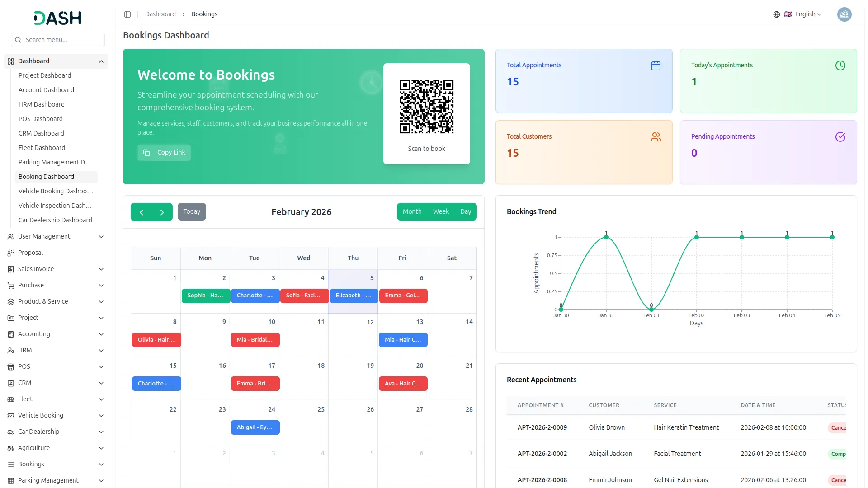
Task: Toggle the sidebar collapse icon
Action: (127, 14)
